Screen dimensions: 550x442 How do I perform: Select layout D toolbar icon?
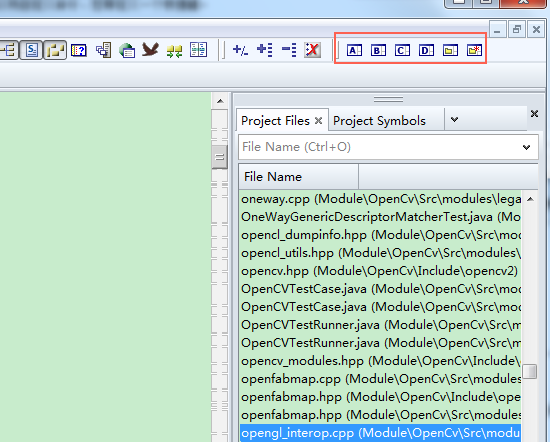[426, 51]
